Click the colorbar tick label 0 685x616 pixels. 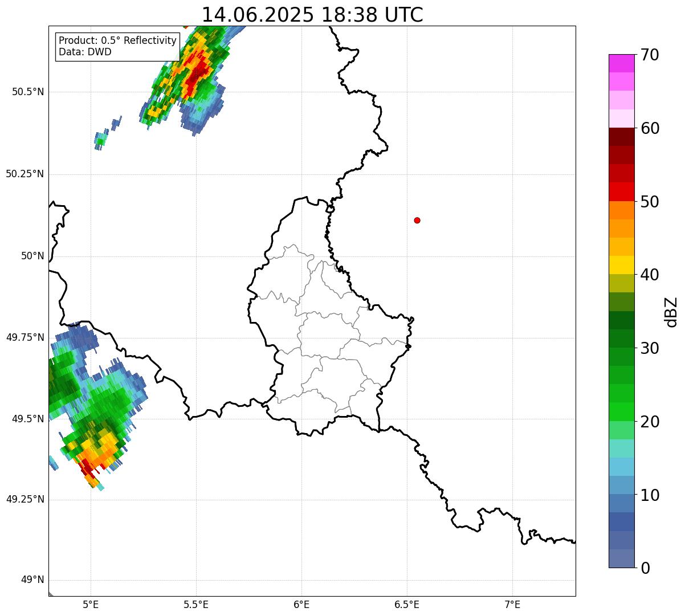tap(645, 568)
